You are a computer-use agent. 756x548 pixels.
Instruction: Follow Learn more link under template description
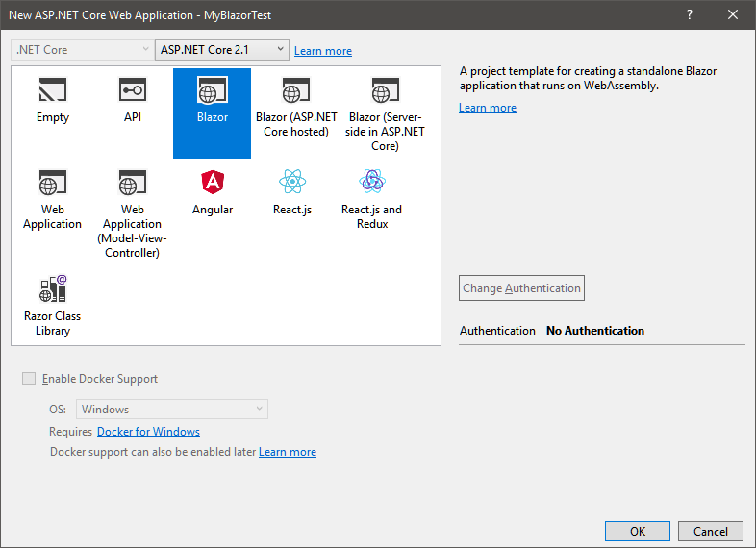pos(488,108)
